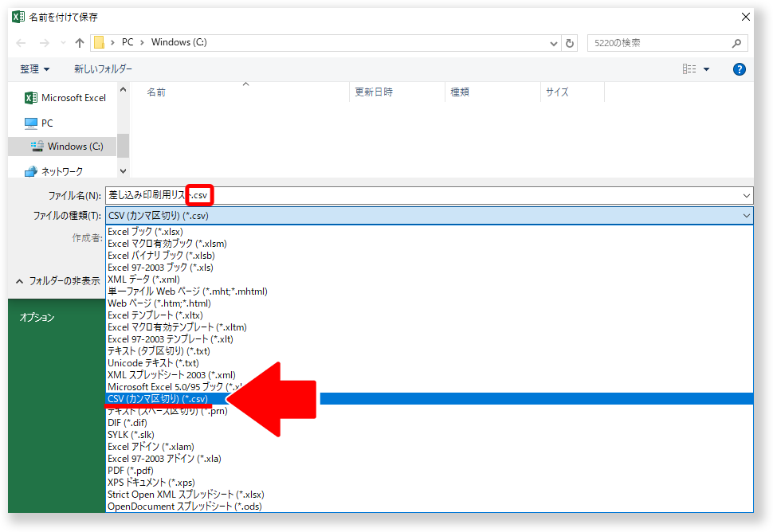The height and width of the screenshot is (532, 773).
Task: Choose Excel 97-2003 ブック (*.xls)
Action: pyautogui.click(x=430, y=268)
